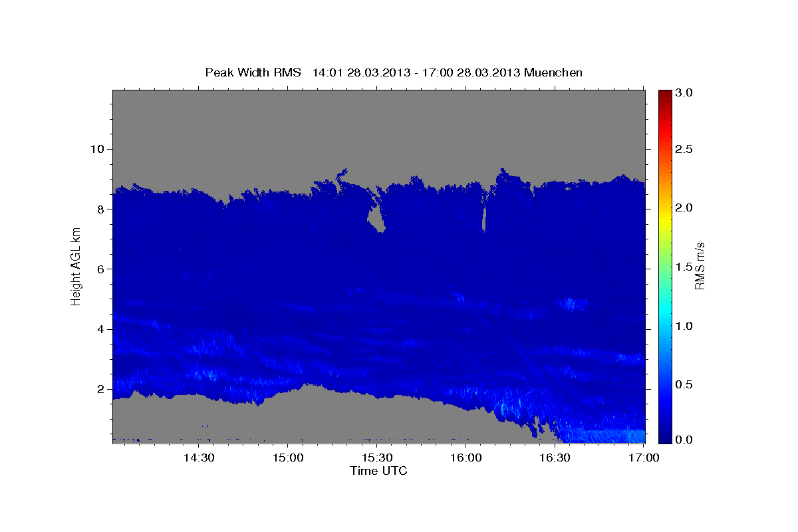Click the colorbar value '2.5'
Viewport: 798px width, 532px height.
click(x=683, y=149)
